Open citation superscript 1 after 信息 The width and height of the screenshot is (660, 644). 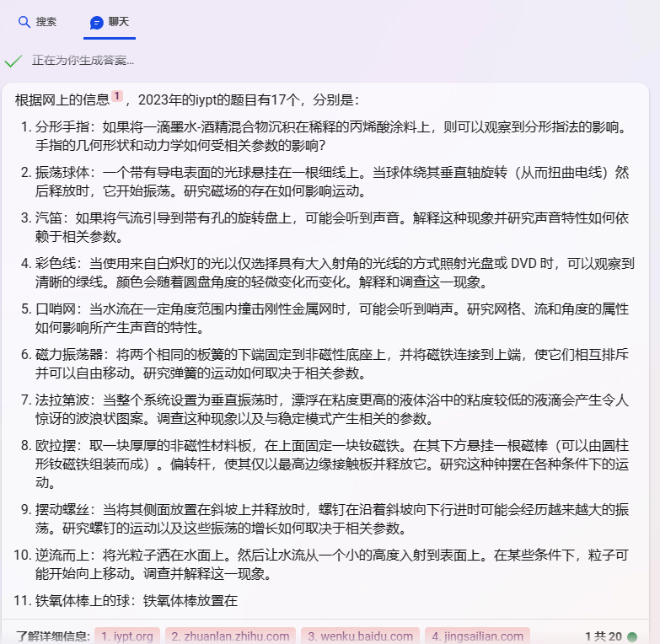tap(117, 96)
